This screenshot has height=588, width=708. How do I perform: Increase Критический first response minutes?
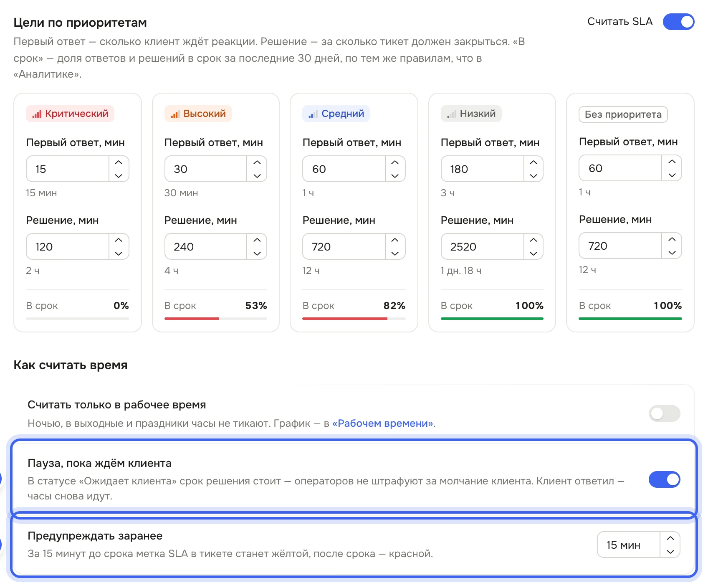(x=119, y=162)
